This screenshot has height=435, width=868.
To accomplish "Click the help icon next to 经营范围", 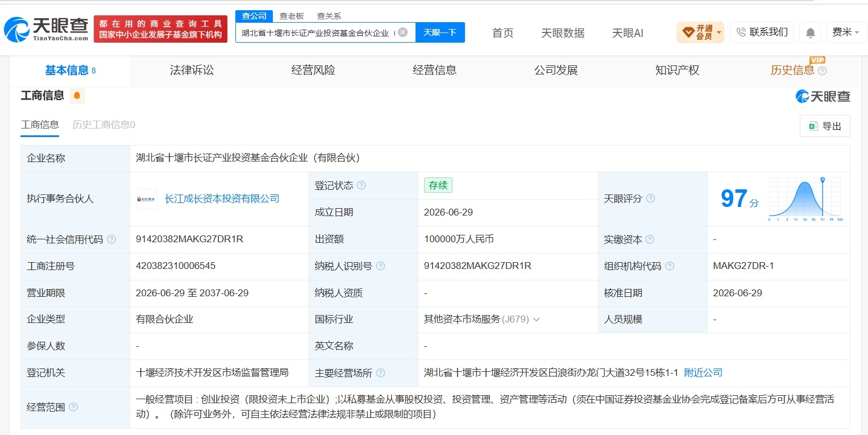I will pyautogui.click(x=73, y=407).
